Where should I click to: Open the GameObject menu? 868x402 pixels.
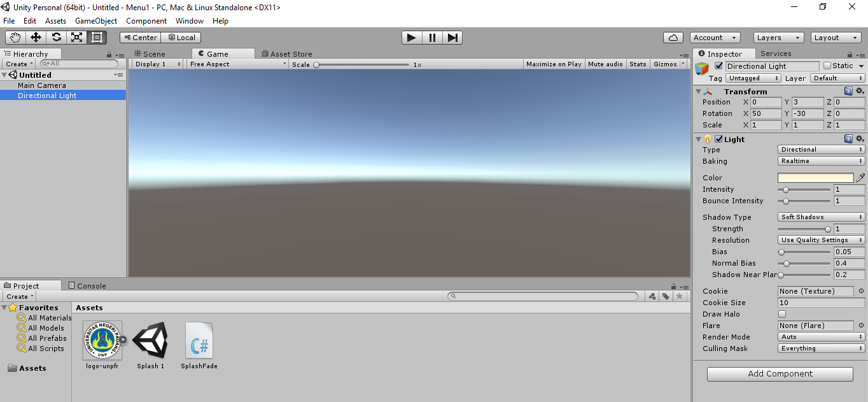(95, 20)
